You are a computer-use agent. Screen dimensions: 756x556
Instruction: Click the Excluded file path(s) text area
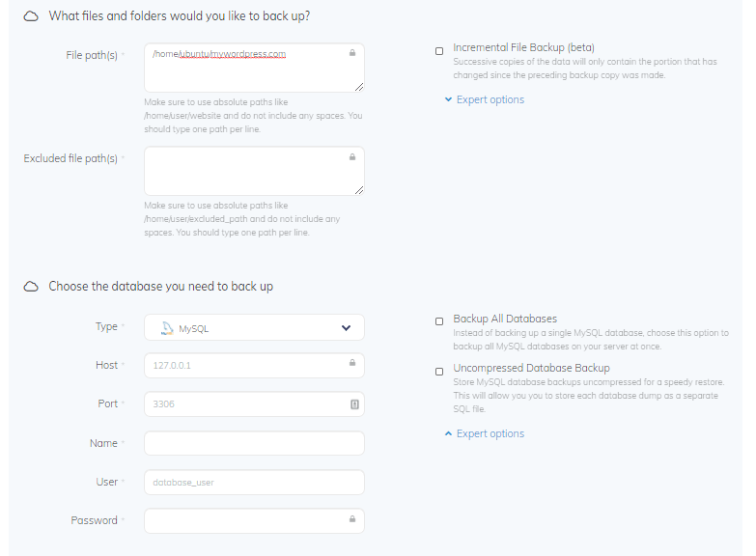(246, 172)
